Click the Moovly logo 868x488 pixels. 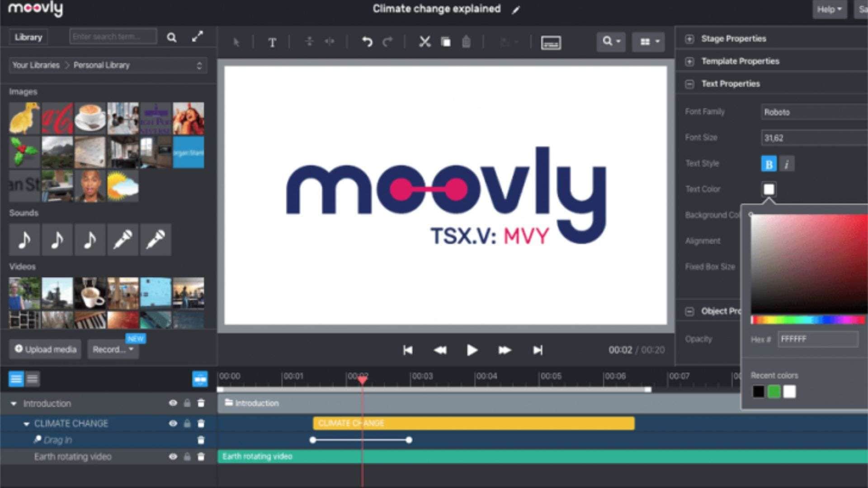tap(35, 9)
